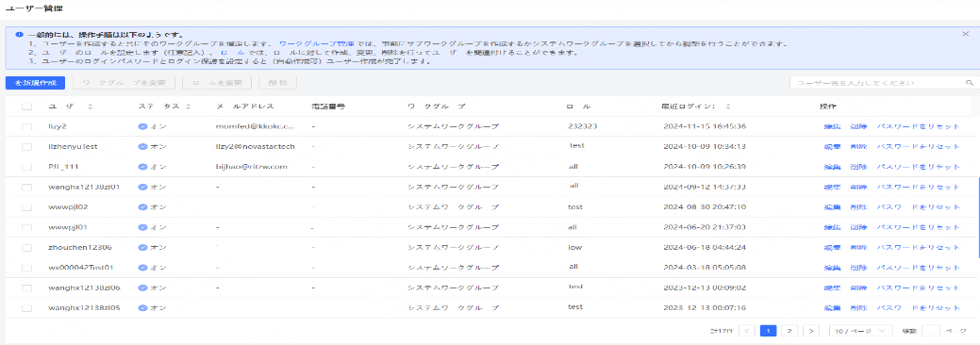Go to next page with the right arrow
This screenshot has height=345, width=980.
click(x=810, y=331)
